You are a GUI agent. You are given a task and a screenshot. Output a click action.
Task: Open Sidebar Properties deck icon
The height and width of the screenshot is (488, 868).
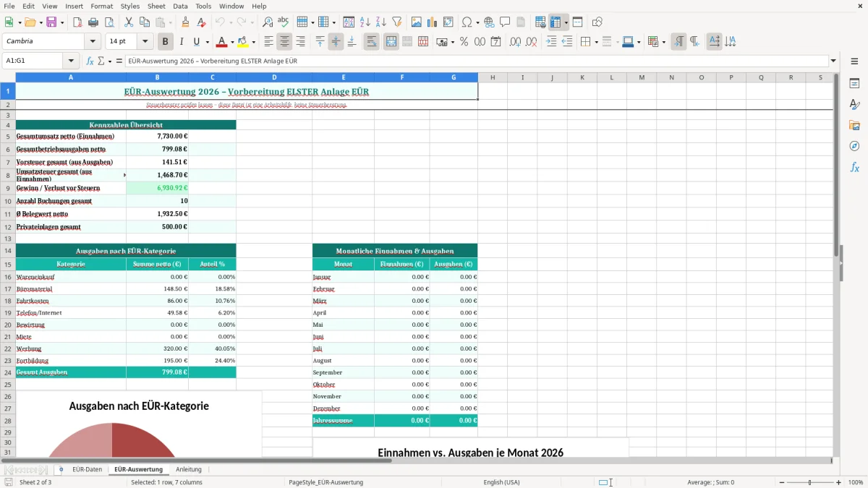coord(854,84)
